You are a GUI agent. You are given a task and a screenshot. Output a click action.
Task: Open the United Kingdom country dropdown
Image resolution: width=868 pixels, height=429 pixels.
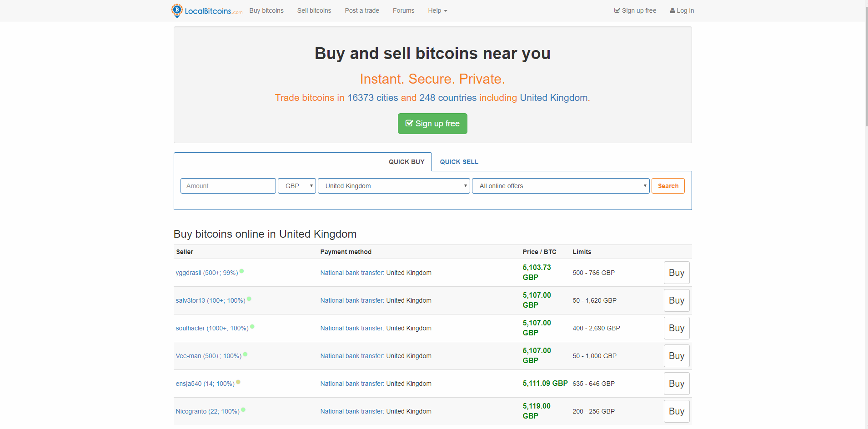394,186
